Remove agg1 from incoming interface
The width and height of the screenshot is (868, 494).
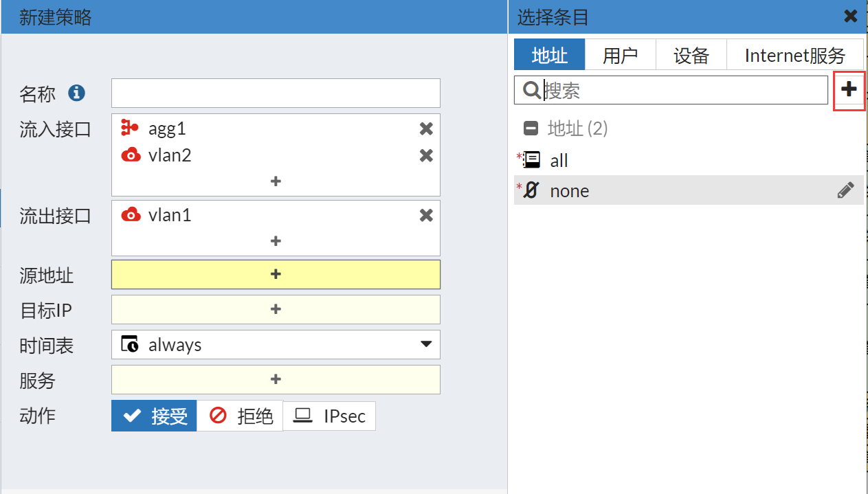pyautogui.click(x=426, y=128)
